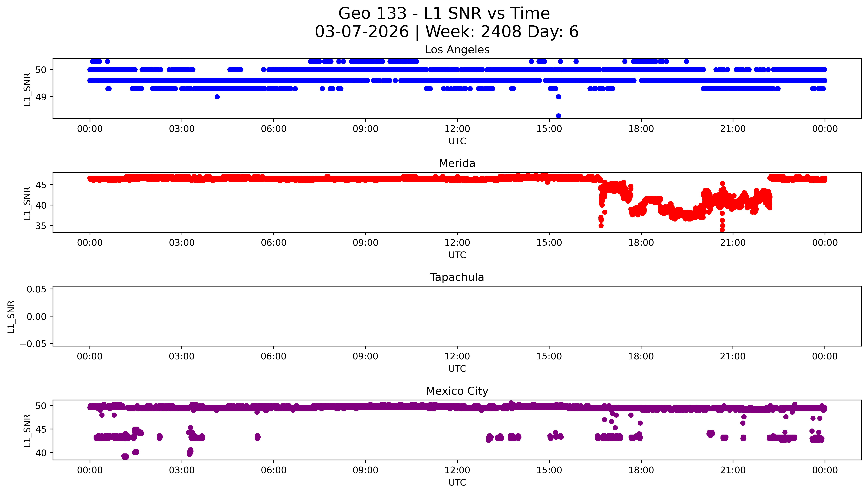This screenshot has height=494, width=868.
Task: Click the isolated blue point at 49 near 04:00
Action: [217, 97]
